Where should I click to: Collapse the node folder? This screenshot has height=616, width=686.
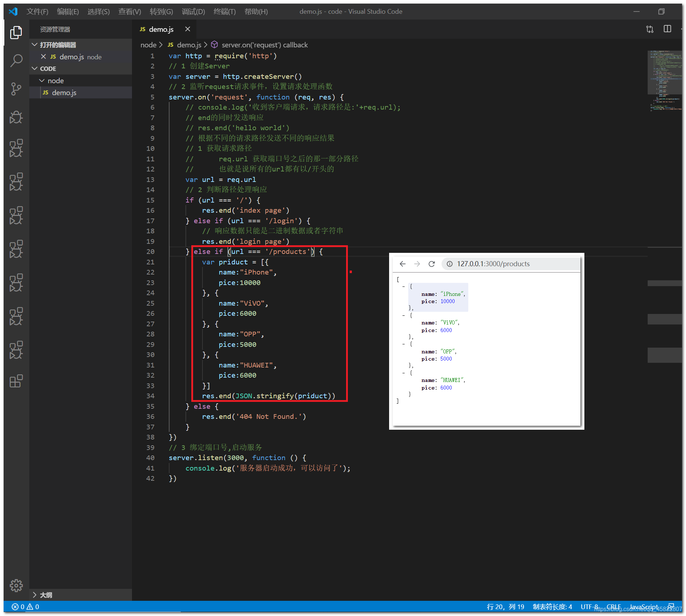click(x=81, y=80)
